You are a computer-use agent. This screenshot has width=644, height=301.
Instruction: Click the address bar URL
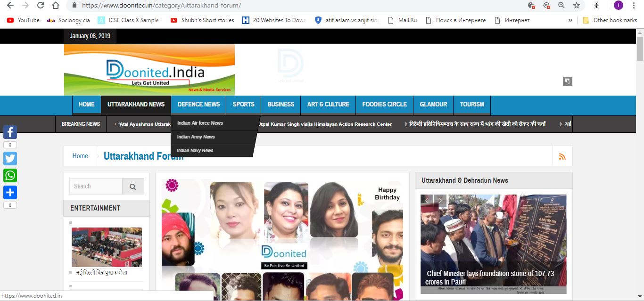pyautogui.click(x=161, y=6)
